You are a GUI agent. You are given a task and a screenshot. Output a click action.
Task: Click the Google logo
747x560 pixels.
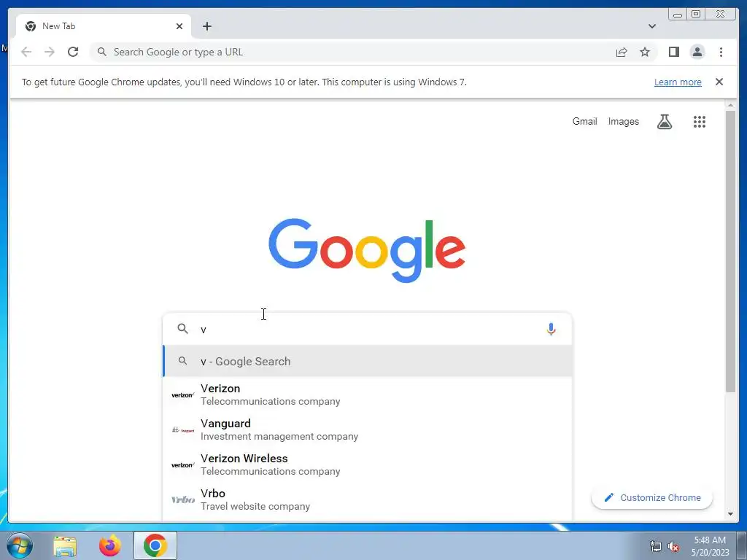(367, 250)
